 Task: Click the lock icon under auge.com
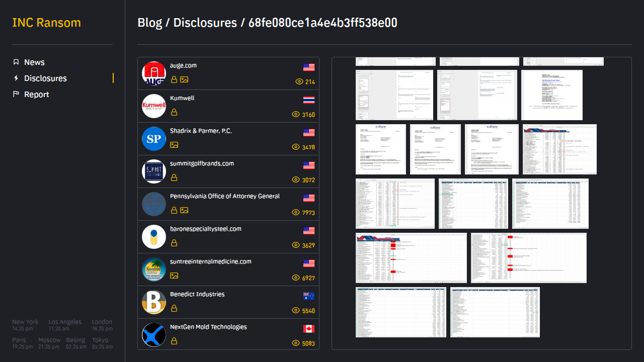[174, 79]
